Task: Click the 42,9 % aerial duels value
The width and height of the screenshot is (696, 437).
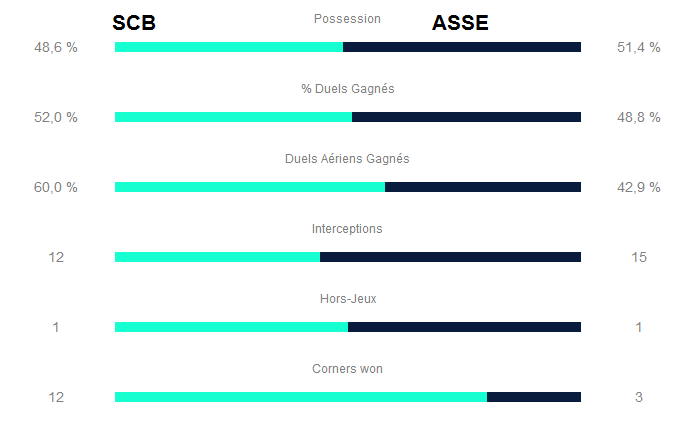Action: click(x=638, y=187)
